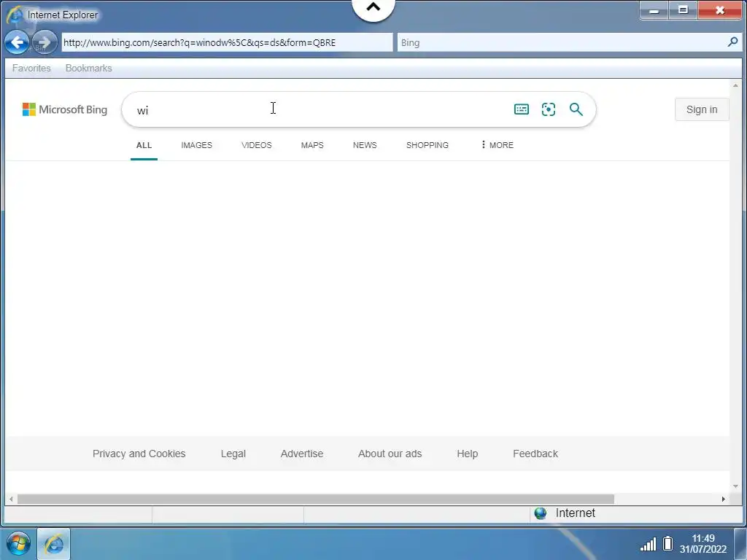Click the Internet zone globe icon

(x=541, y=513)
